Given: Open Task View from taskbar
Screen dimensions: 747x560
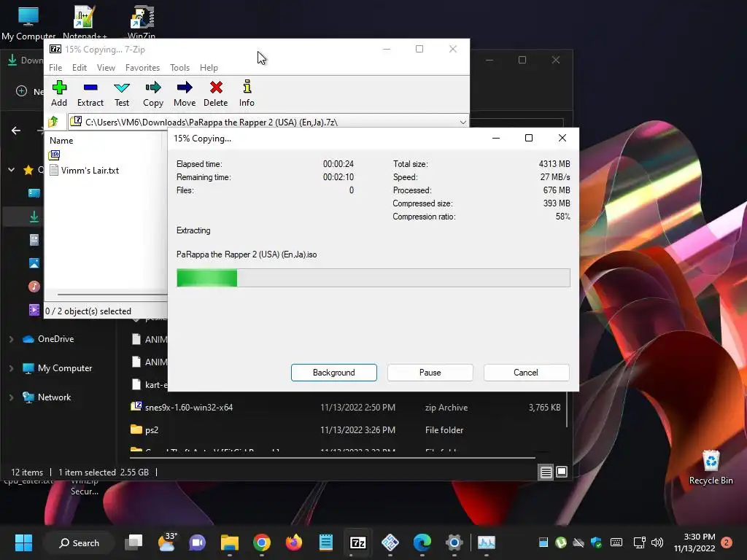Looking at the screenshot, I should pos(134,542).
